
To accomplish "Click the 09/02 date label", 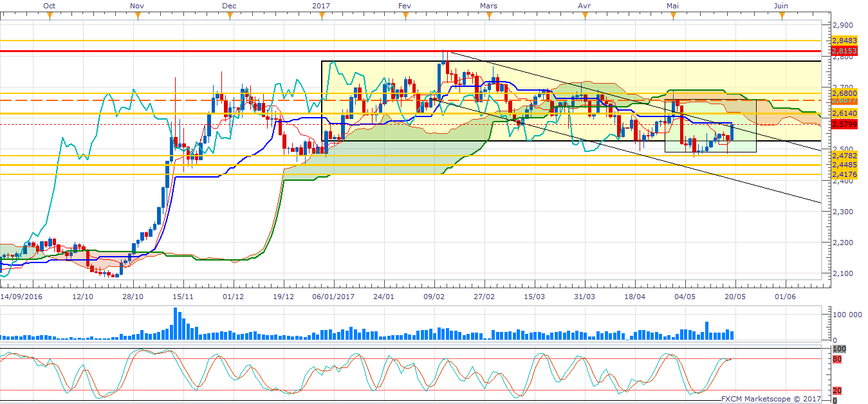I will point(435,297).
